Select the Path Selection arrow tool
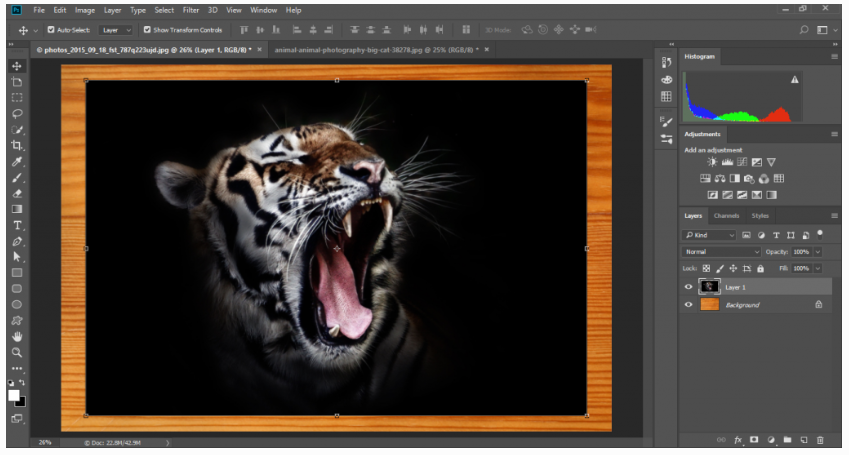849x455 pixels. [x=17, y=257]
